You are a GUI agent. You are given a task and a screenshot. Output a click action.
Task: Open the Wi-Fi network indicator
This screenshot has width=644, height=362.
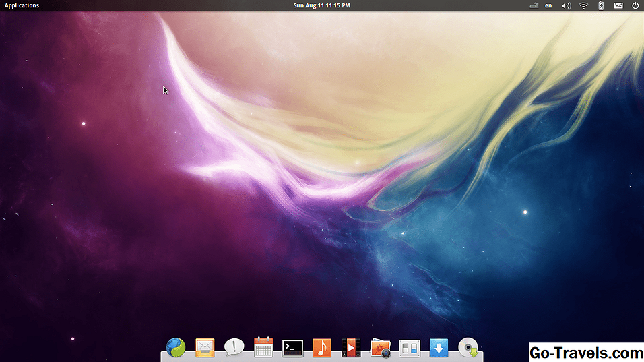pos(583,5)
